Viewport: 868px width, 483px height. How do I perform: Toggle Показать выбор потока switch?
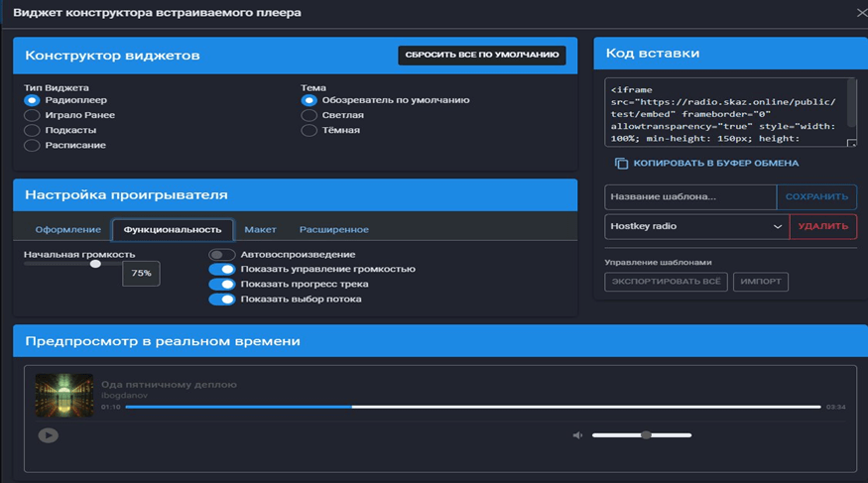(222, 299)
